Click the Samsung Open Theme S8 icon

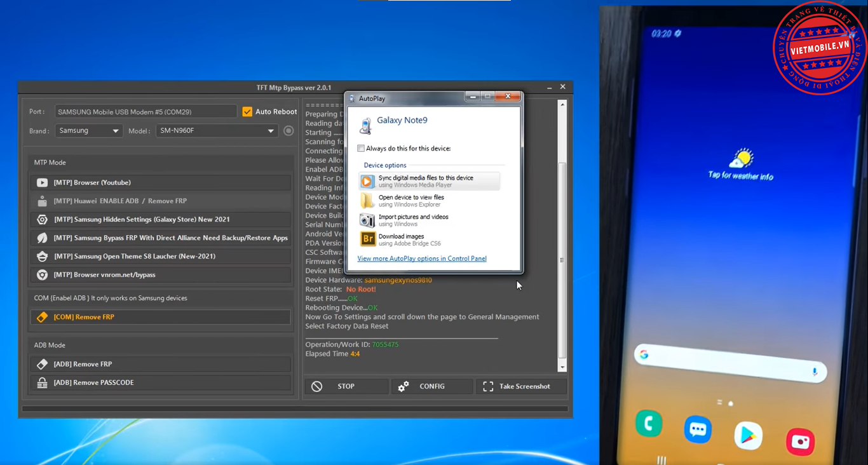(42, 256)
